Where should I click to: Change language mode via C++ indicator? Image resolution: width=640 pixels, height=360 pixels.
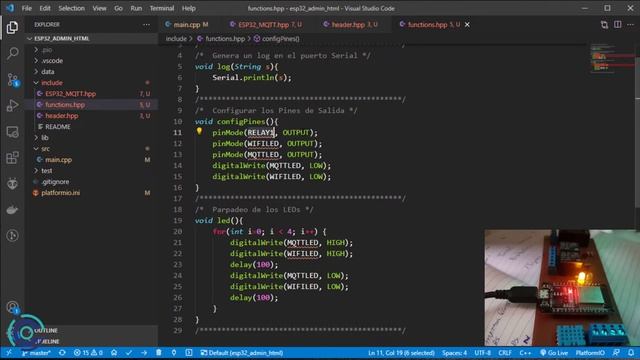pos(525,353)
